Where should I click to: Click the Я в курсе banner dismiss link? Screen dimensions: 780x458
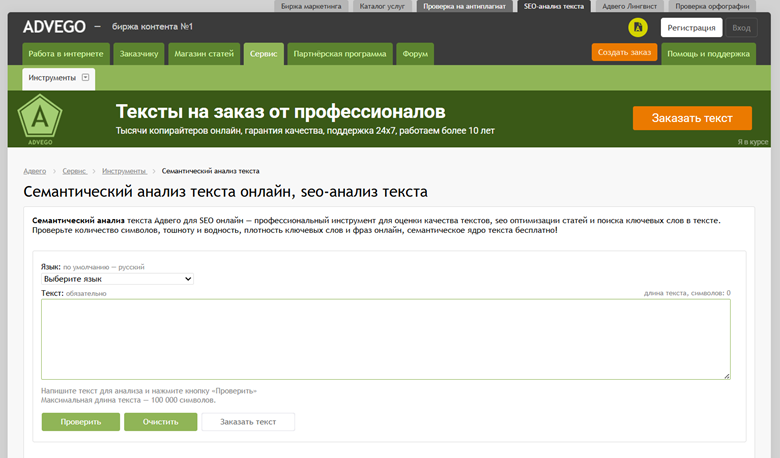point(753,142)
